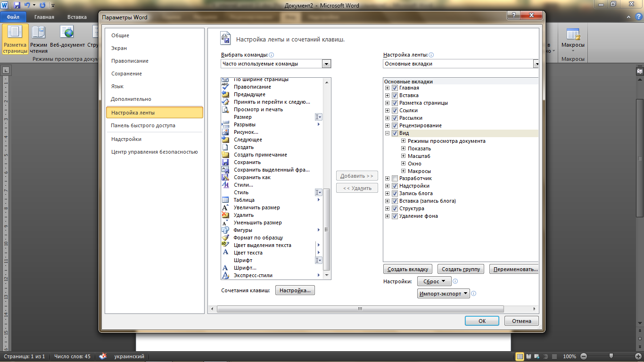The image size is (644, 362).
Task: Uncheck the Удаление фона checkbox
Action: pos(395,216)
